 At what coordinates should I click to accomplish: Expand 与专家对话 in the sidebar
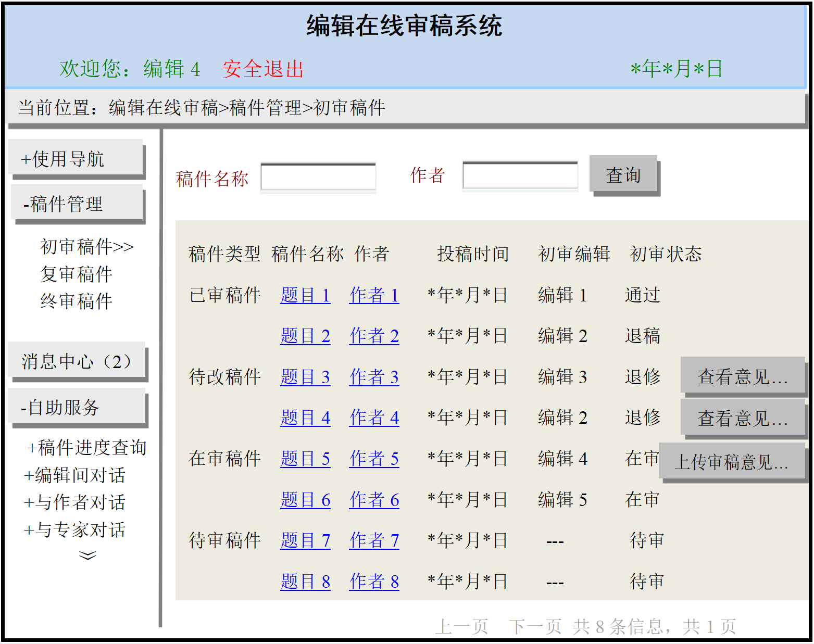[x=75, y=529]
